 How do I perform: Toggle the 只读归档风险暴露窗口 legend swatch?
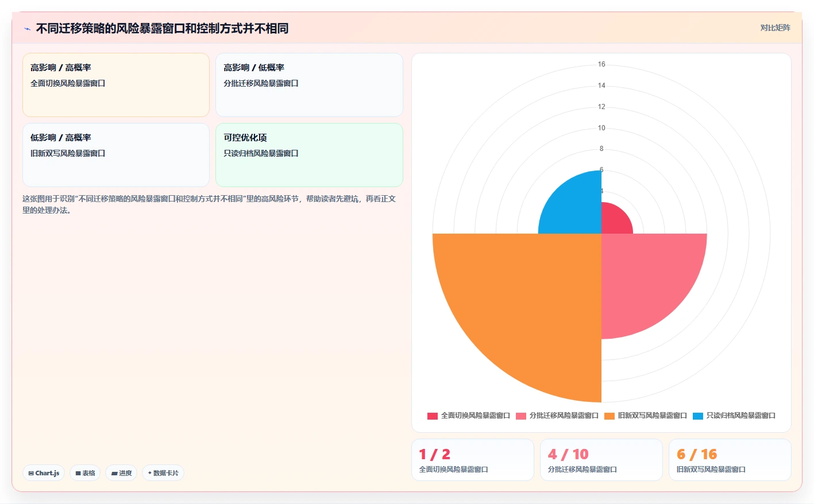[x=698, y=416]
